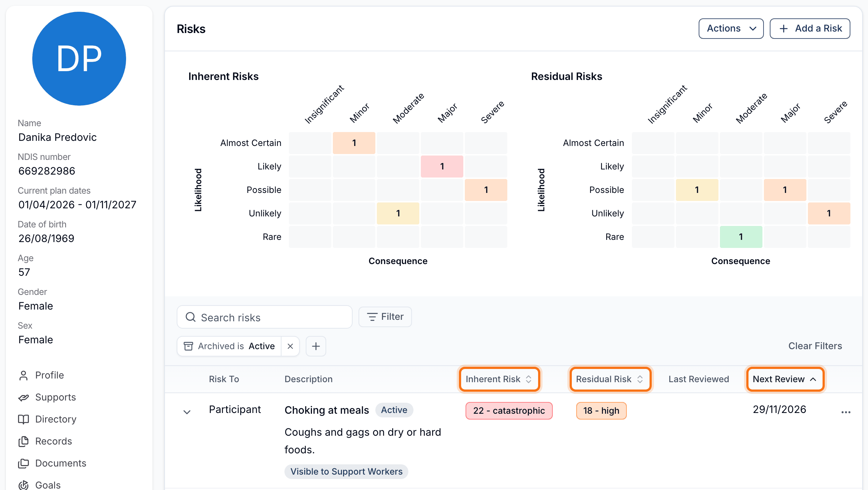Open the Filter button
The width and height of the screenshot is (868, 490).
(385, 317)
